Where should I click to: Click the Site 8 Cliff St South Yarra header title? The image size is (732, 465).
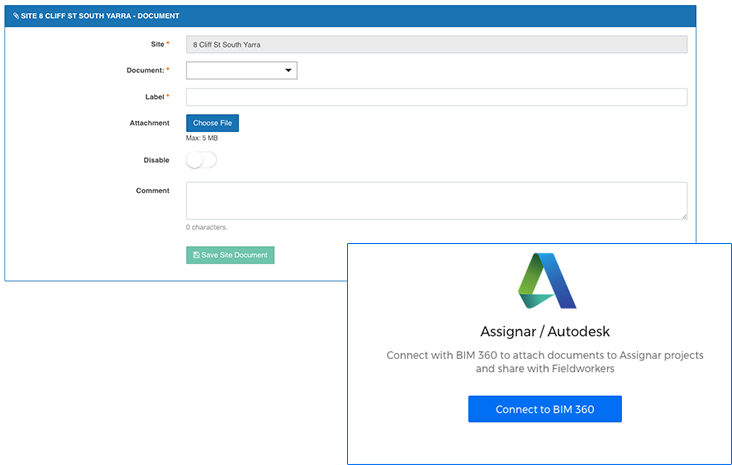100,16
